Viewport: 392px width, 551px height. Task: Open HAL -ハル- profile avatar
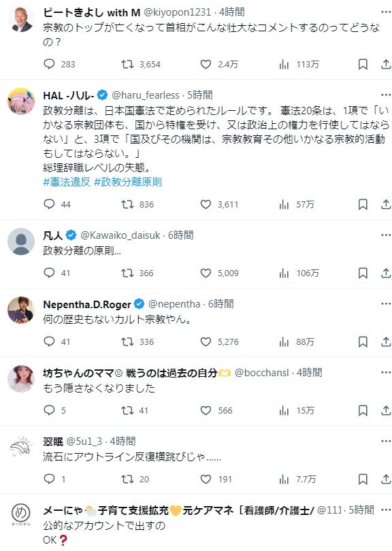(x=21, y=101)
